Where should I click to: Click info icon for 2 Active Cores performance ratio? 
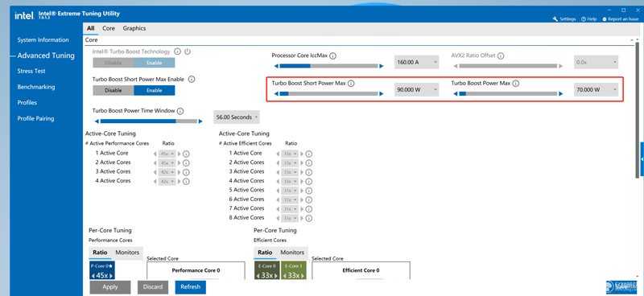point(186,163)
